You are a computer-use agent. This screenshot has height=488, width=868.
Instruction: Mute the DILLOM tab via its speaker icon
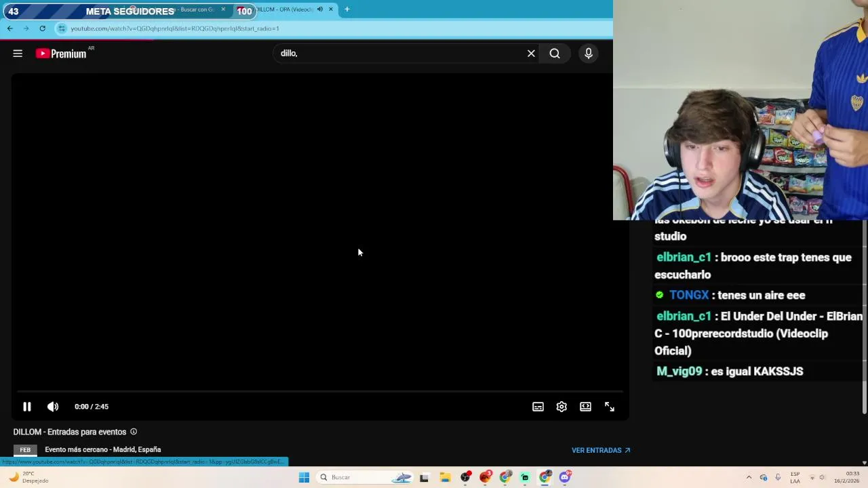click(320, 9)
